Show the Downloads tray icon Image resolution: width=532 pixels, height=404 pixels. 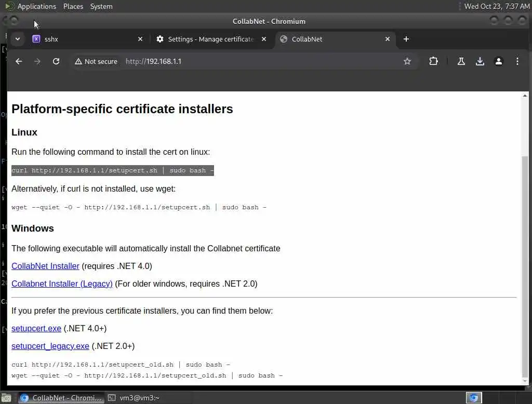coord(480,61)
